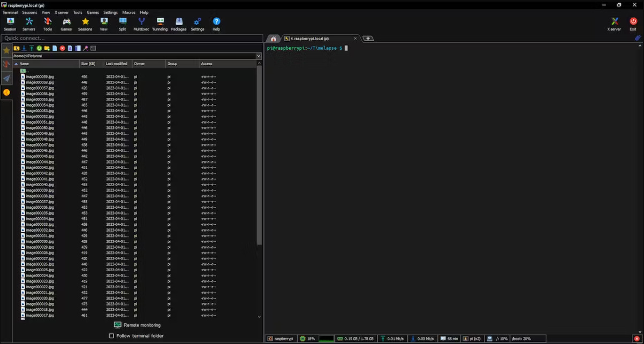
Task: Refresh the folder with green circular icon
Action: [40, 48]
